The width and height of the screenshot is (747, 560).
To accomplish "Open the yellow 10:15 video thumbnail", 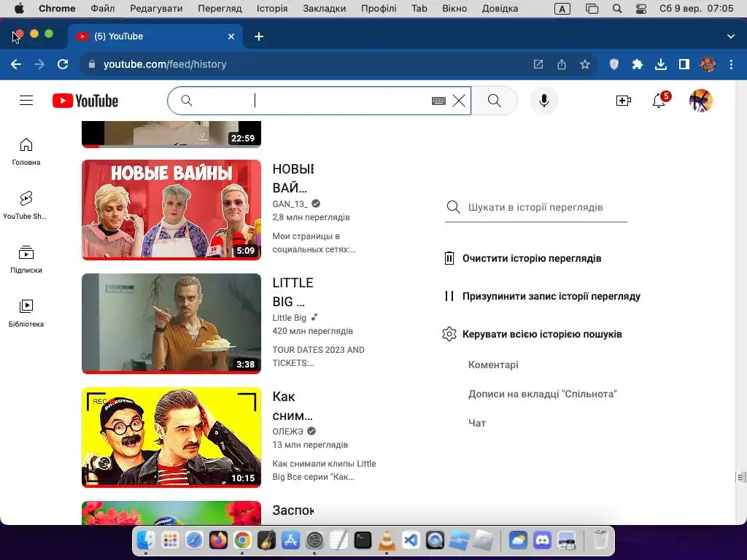I will click(171, 437).
